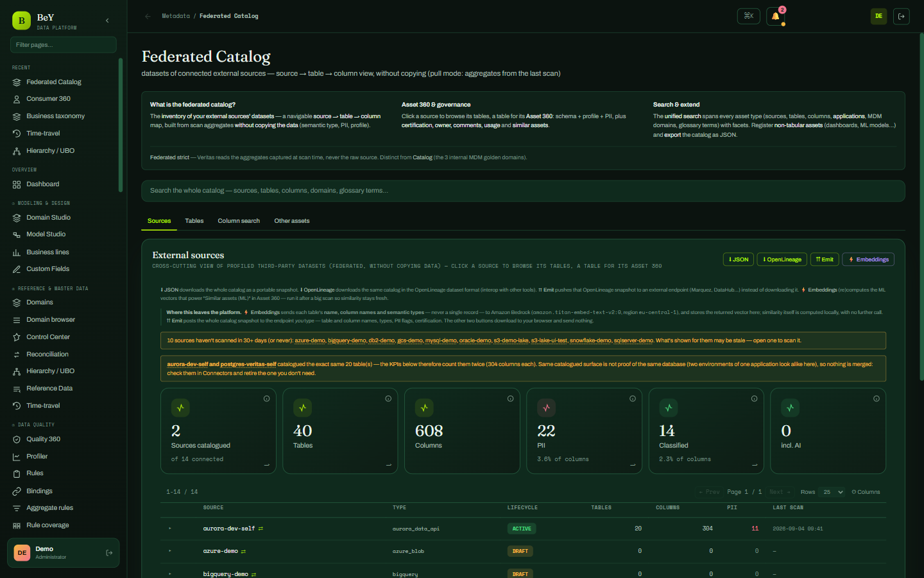Recompute Embeddings
This screenshot has width=924, height=578.
click(868, 259)
